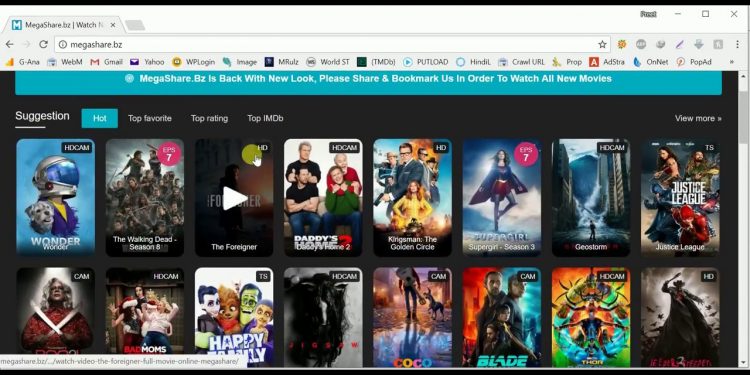
Task: Click the Preet profile button in title bar
Action: point(648,14)
